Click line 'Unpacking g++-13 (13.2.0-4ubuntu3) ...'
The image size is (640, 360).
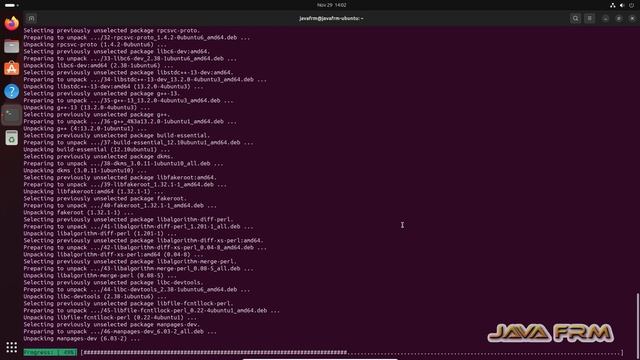(87, 108)
